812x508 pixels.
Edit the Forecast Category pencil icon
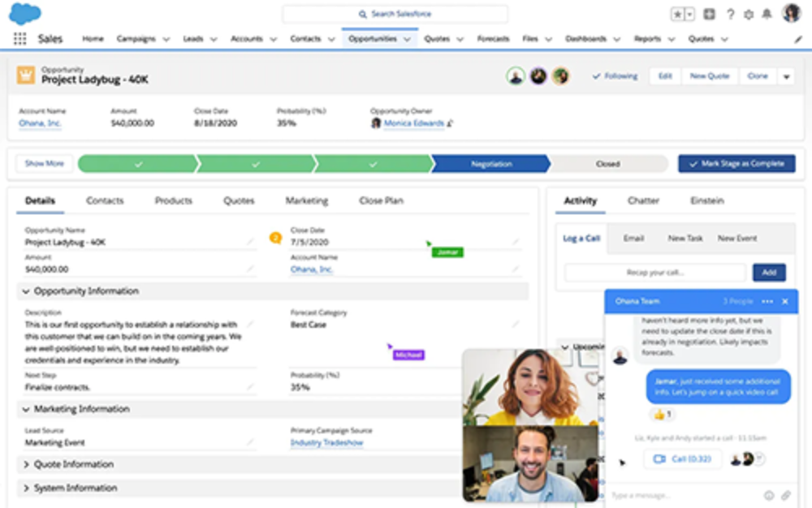coord(516,324)
